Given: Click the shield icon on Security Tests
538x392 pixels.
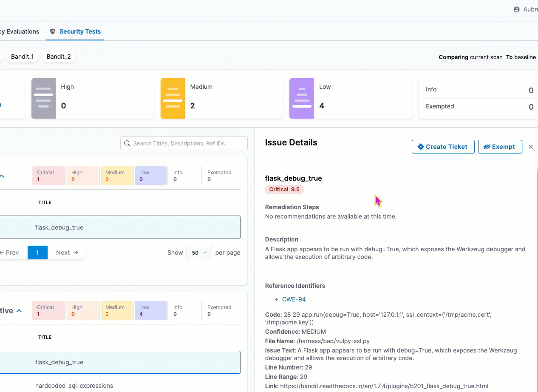Looking at the screenshot, I should [x=53, y=31].
